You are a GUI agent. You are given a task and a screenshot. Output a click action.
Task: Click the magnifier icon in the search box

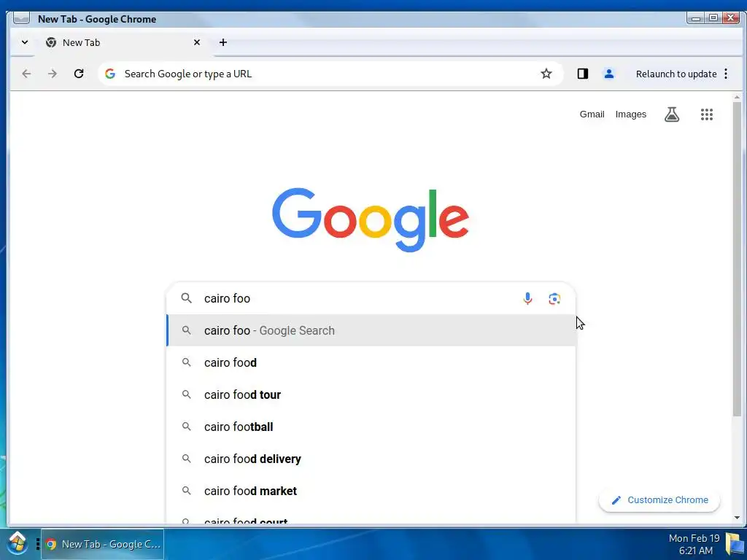tap(186, 298)
